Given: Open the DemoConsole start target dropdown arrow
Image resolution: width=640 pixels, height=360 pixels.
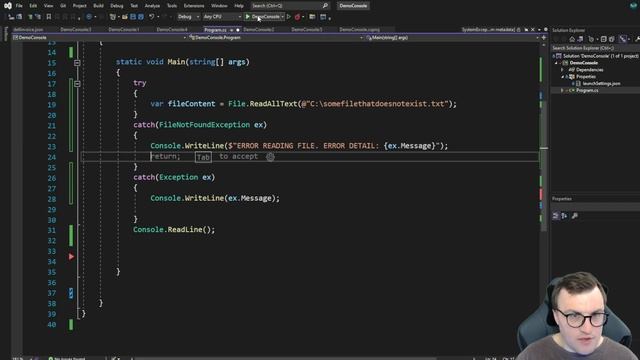Looking at the screenshot, I should point(282,17).
